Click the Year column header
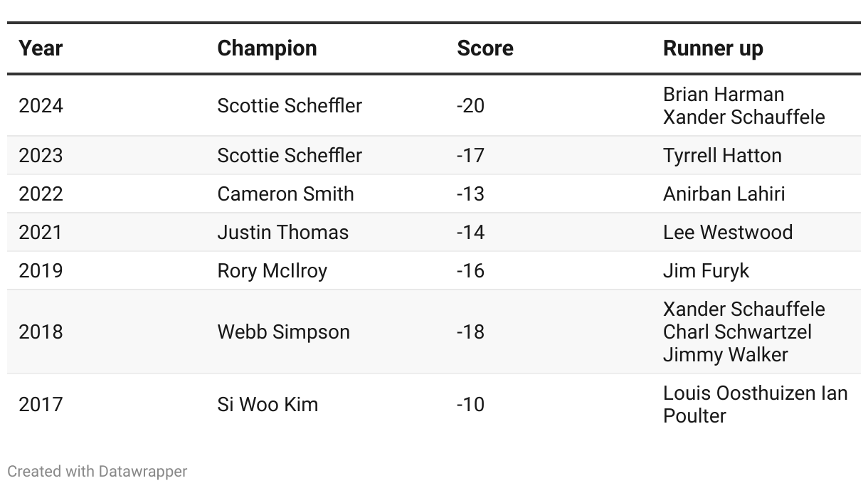Image resolution: width=868 pixels, height=488 pixels. 41,48
